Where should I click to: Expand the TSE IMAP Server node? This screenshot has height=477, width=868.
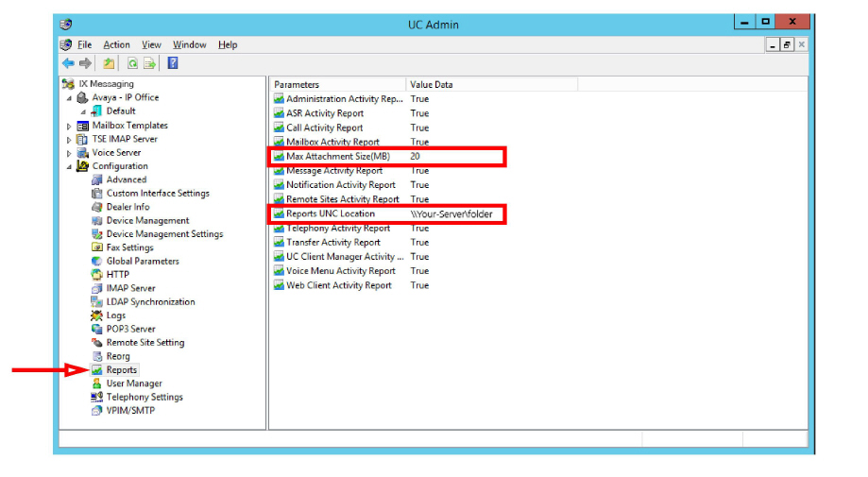(x=69, y=140)
